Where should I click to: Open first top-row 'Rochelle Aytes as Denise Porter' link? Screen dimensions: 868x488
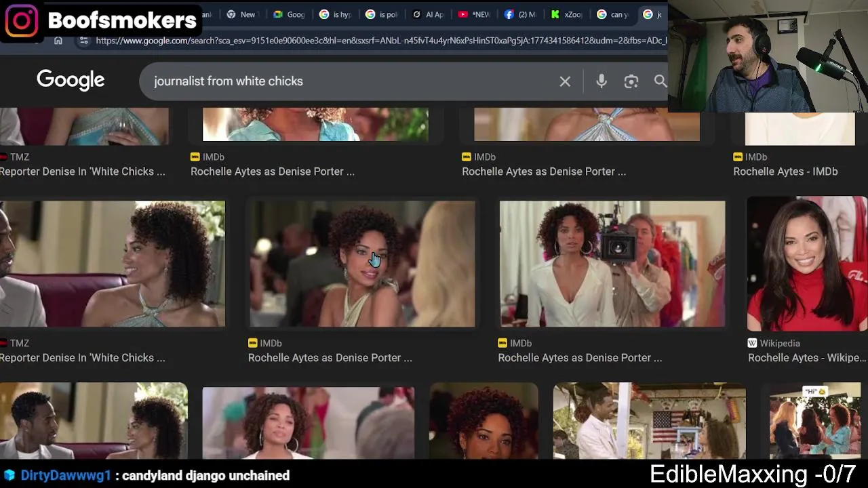[x=273, y=171]
